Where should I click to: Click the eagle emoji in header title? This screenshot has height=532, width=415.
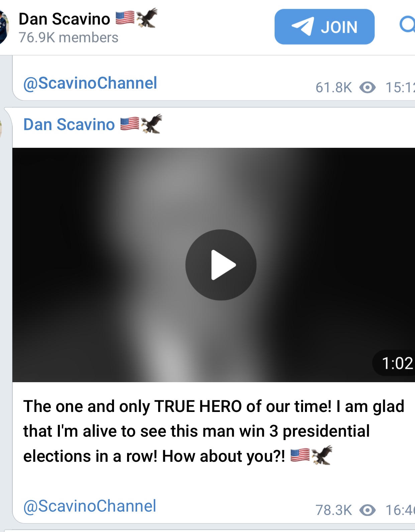pyautogui.click(x=147, y=18)
